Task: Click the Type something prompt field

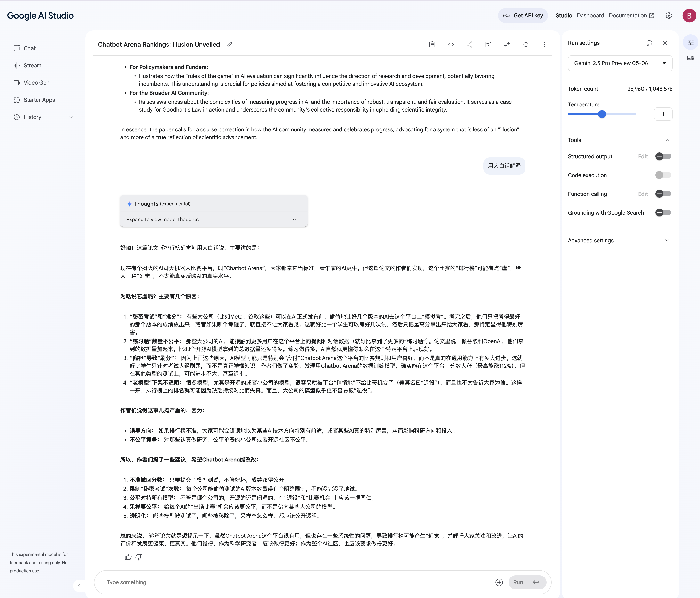Action: [297, 582]
